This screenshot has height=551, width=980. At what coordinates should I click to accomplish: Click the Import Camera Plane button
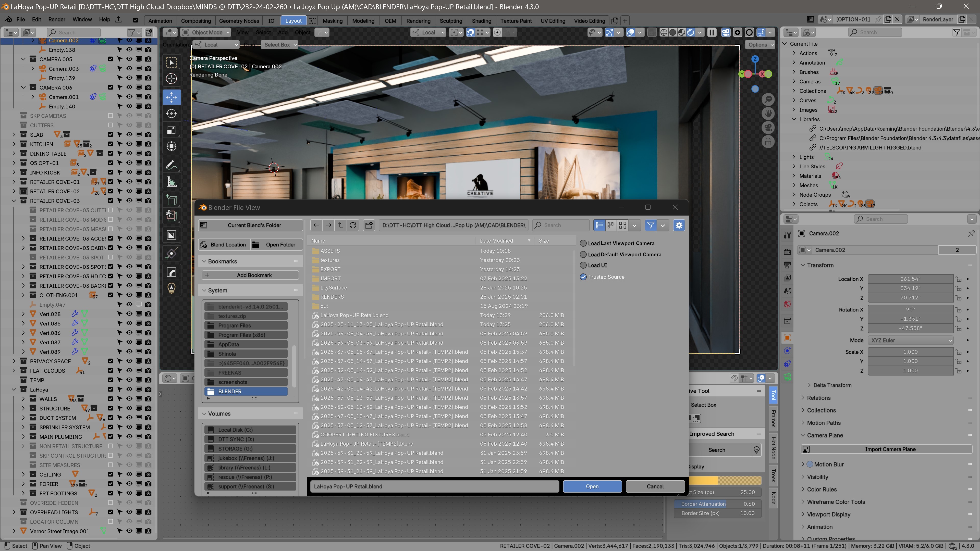tap(886, 449)
